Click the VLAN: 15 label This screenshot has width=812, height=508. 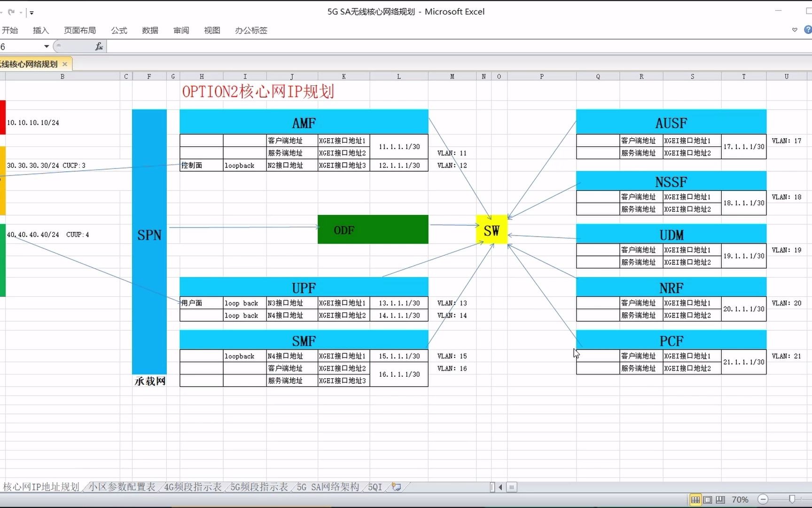click(x=452, y=356)
